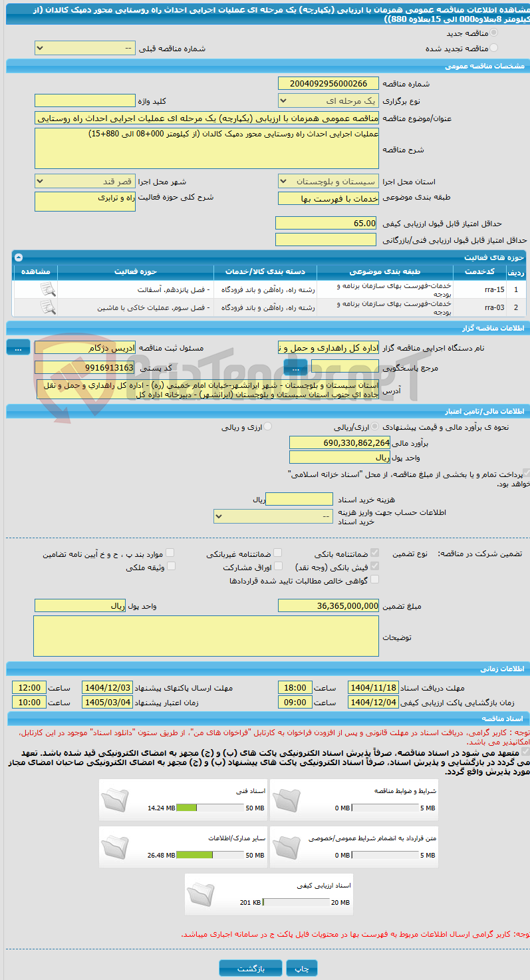Viewport: 530px width, 980px height.
Task: Toggle the ضمانتنامه غیربانکی checkbox
Action: coord(277,554)
